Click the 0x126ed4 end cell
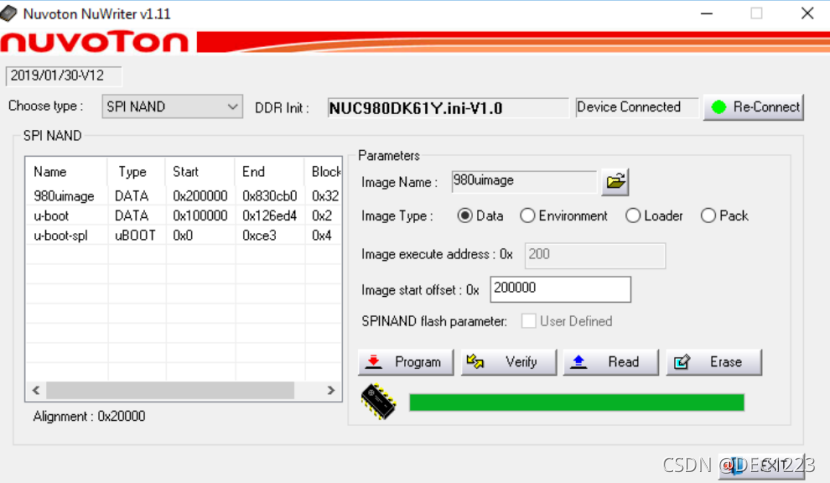 point(269,216)
